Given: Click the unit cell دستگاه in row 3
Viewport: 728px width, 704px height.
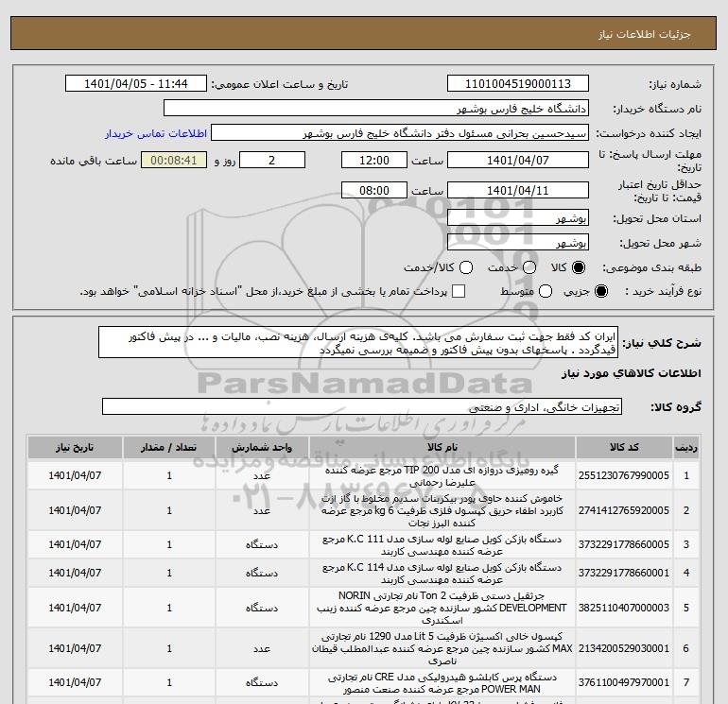Looking at the screenshot, I should click(x=262, y=544).
